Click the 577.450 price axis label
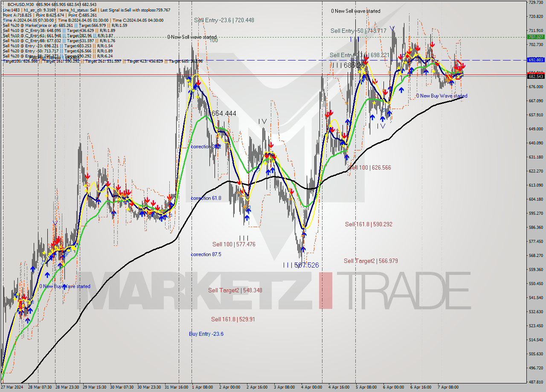The image size is (546, 392). coord(536,241)
